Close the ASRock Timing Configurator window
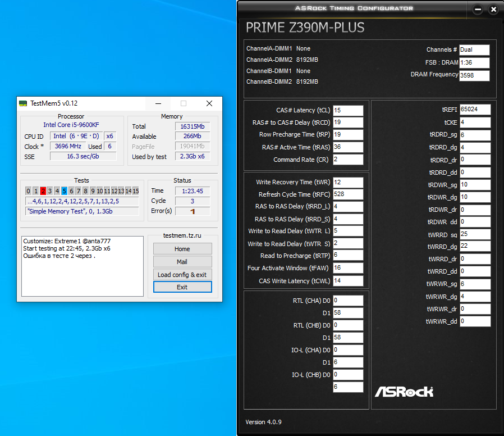 (493, 10)
